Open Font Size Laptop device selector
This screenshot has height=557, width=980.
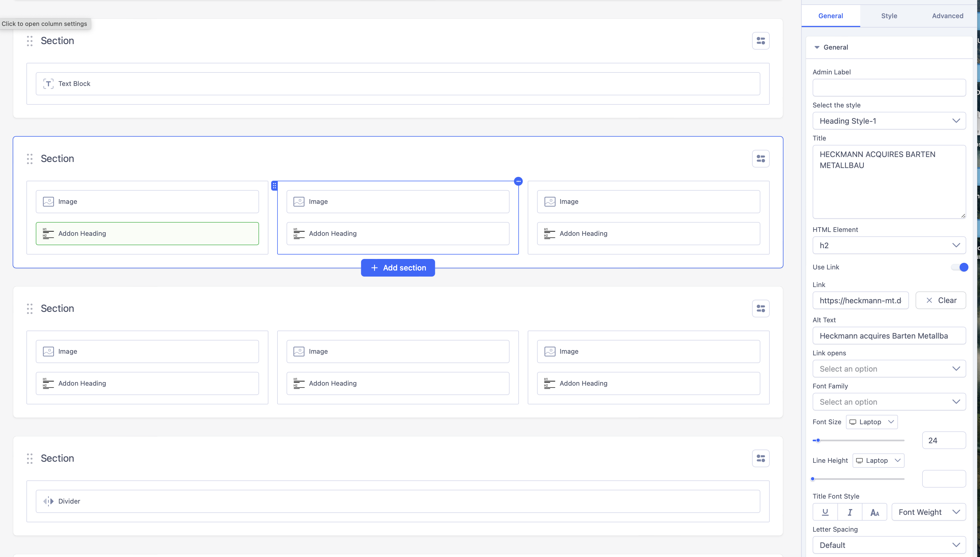coord(872,422)
